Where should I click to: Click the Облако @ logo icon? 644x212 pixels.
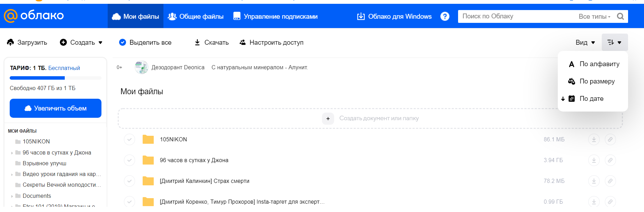pyautogui.click(x=10, y=16)
